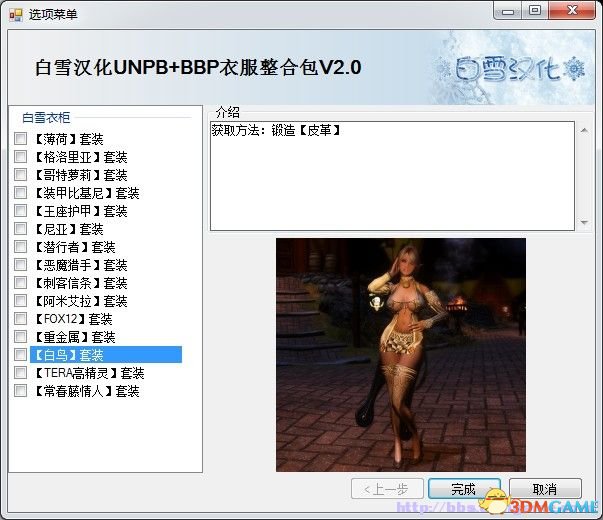Screen dimensions: 603x520
Task: Check the highlighted 【白鸟】套装 checkbox
Action: coord(20,355)
